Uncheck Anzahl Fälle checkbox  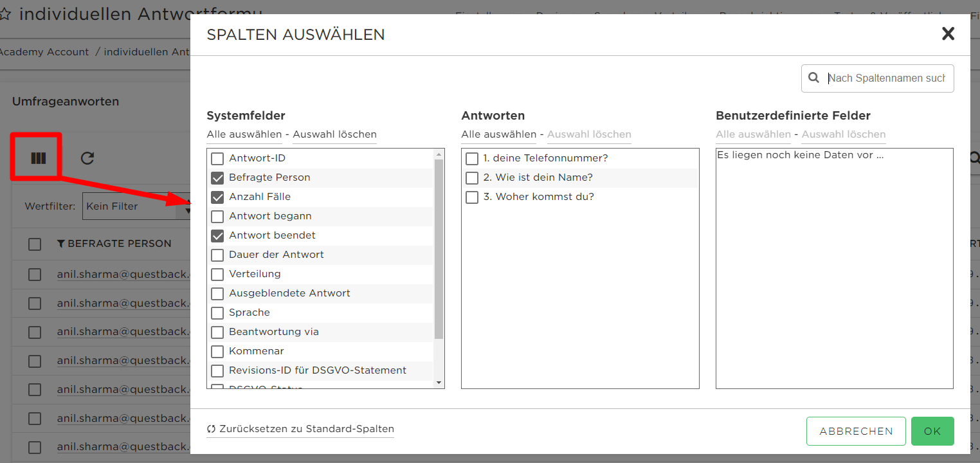point(217,197)
